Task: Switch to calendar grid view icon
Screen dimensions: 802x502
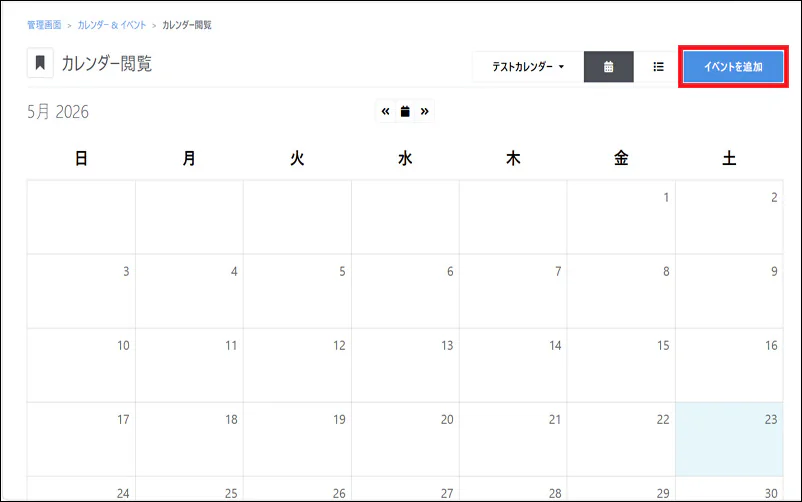Action: [608, 67]
